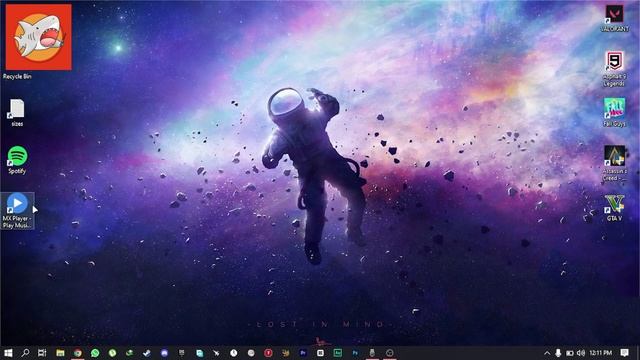Select the MX Player desktop shortcut
The image size is (640, 360).
tap(17, 211)
